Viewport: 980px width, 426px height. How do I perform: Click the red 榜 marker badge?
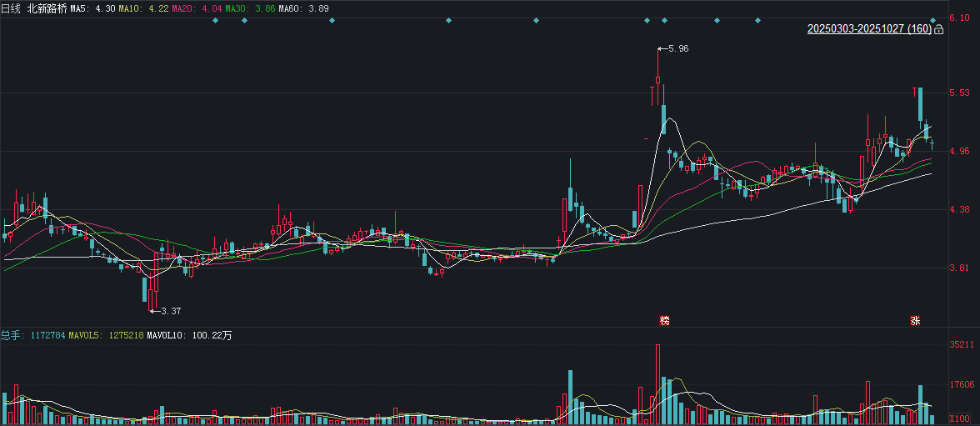[x=664, y=321]
